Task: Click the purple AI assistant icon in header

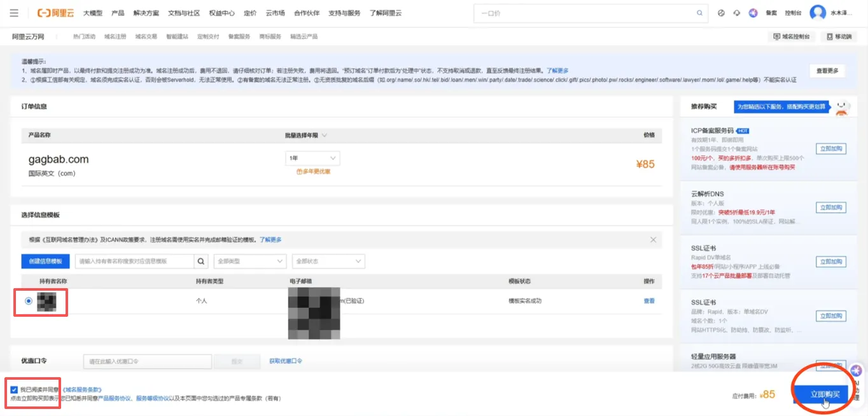Action: coord(753,13)
